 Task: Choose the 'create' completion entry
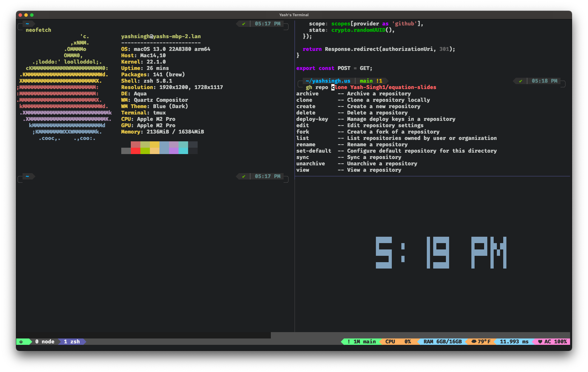click(358, 106)
